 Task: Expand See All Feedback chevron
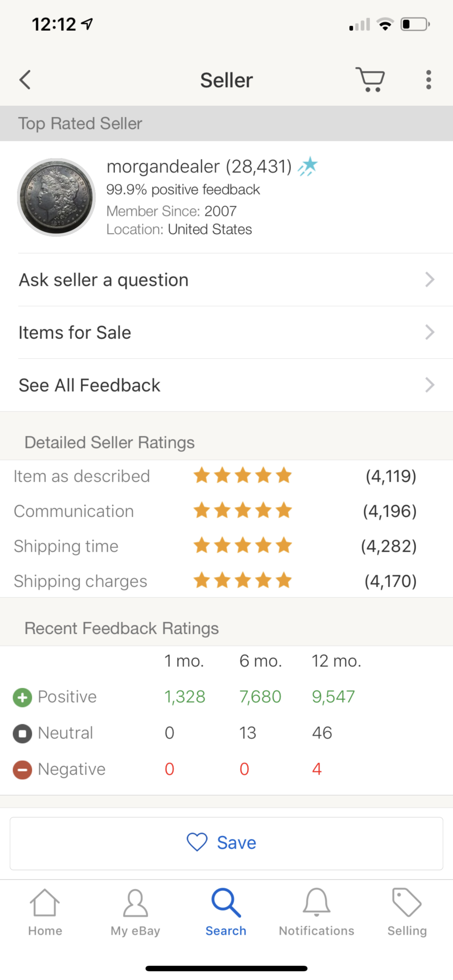430,385
